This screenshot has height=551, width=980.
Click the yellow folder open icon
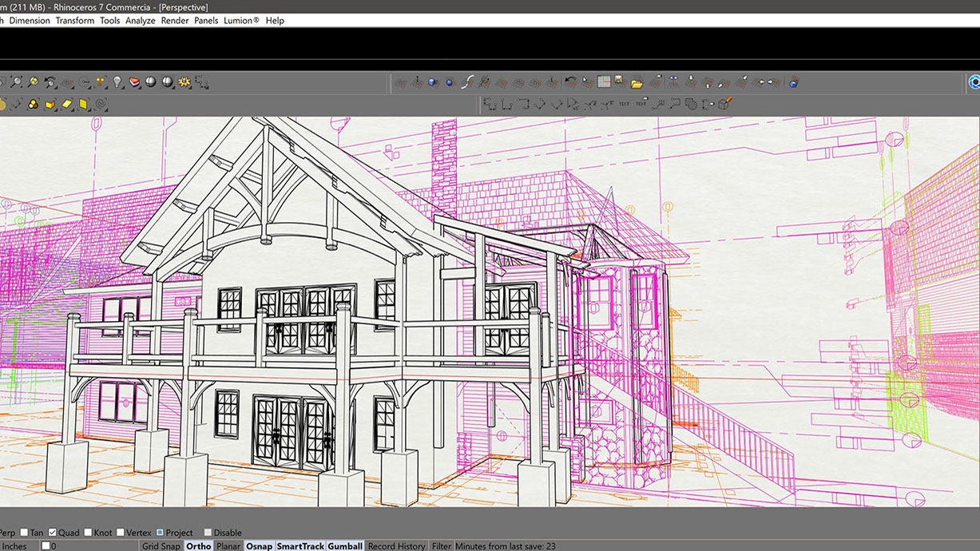point(637,82)
